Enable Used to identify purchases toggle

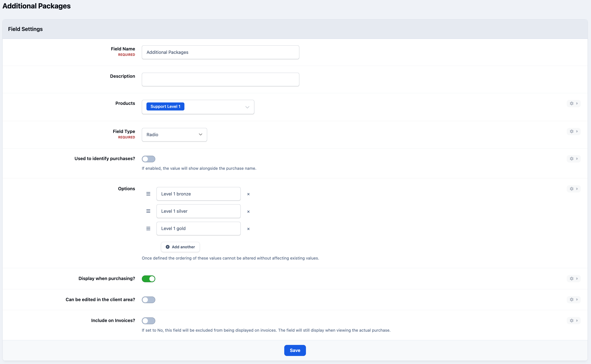[x=148, y=159]
